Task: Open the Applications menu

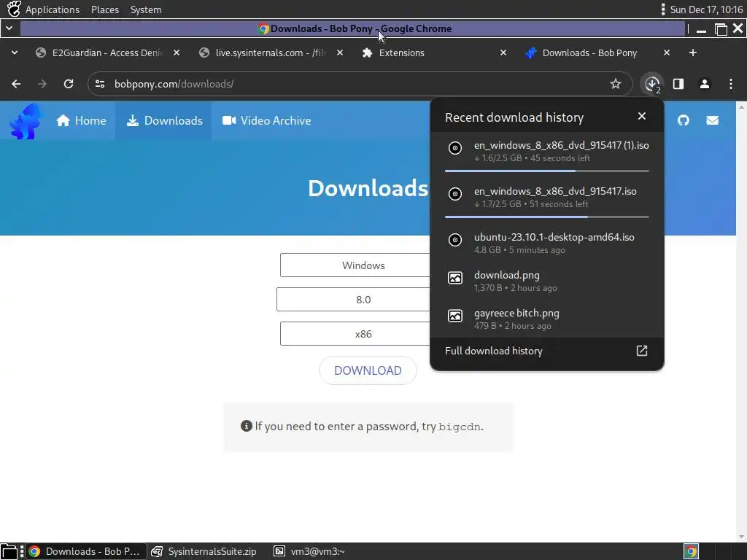Action: point(53,9)
